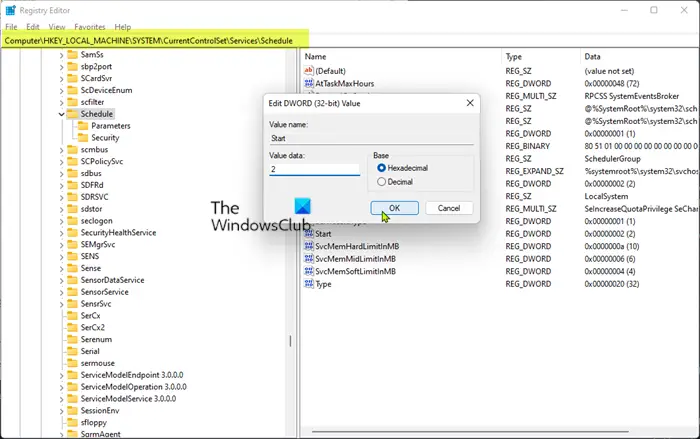This screenshot has height=439, width=700.
Task: Click the Value data input field
Action: (x=314, y=169)
